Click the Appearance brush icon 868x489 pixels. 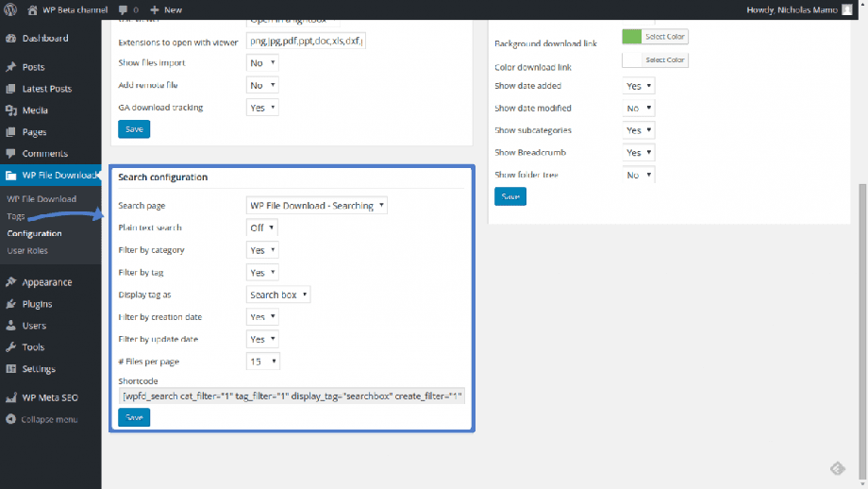click(x=10, y=282)
